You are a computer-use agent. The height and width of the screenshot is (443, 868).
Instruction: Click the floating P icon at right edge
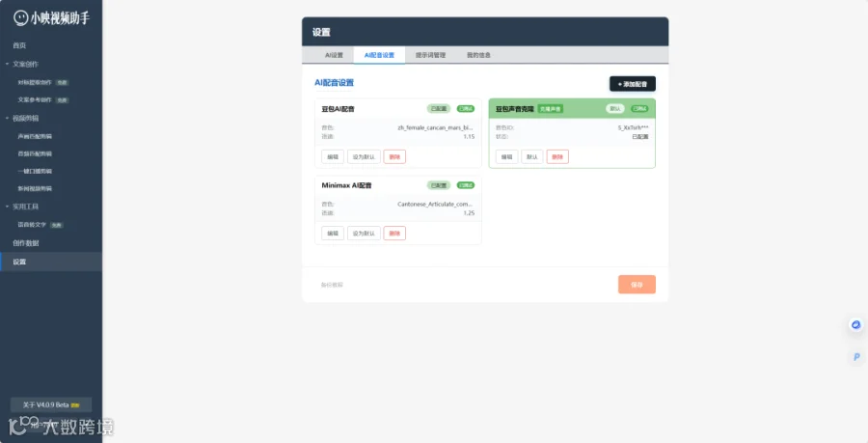point(856,357)
